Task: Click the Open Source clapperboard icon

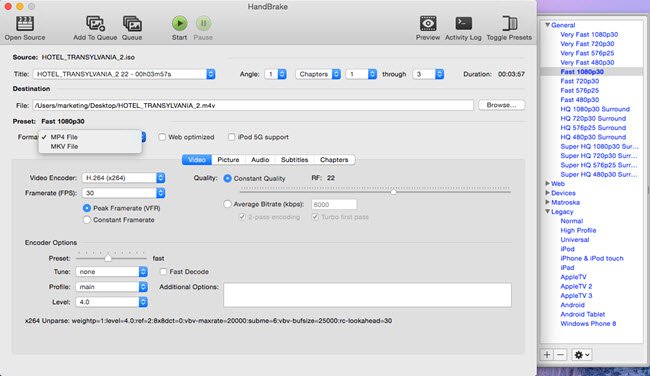Action: [25, 24]
